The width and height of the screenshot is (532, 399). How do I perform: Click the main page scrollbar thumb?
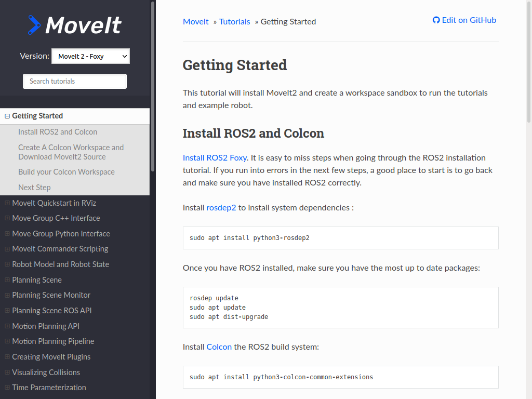click(529, 62)
